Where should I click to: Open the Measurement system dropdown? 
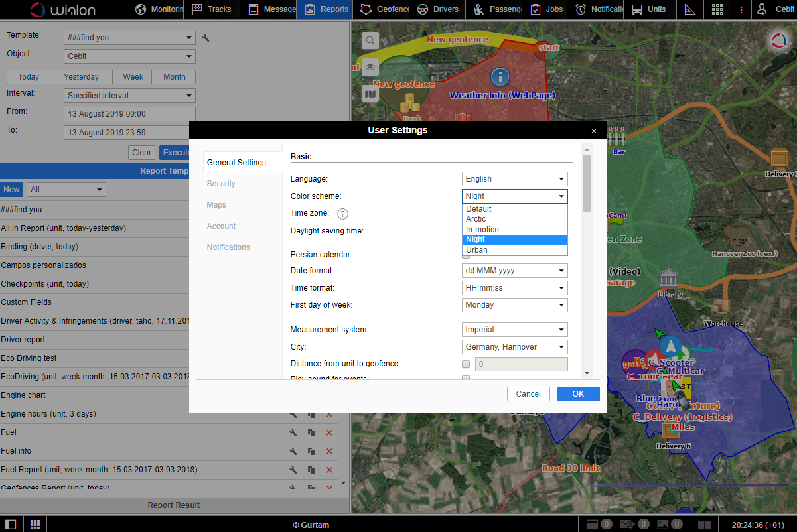tap(514, 330)
